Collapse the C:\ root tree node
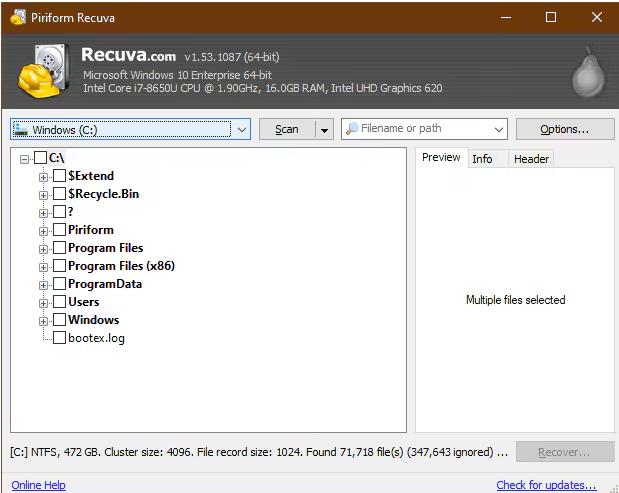This screenshot has height=493, width=619. [x=24, y=159]
